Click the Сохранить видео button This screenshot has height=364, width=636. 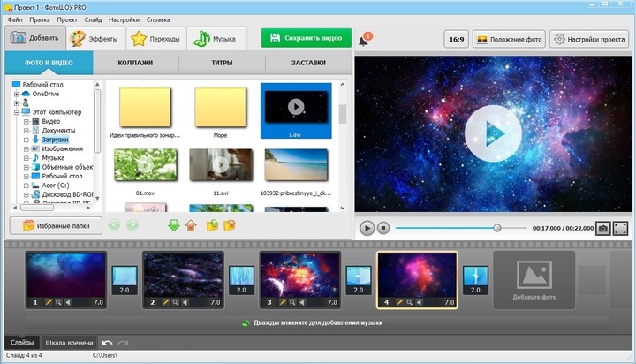(307, 38)
